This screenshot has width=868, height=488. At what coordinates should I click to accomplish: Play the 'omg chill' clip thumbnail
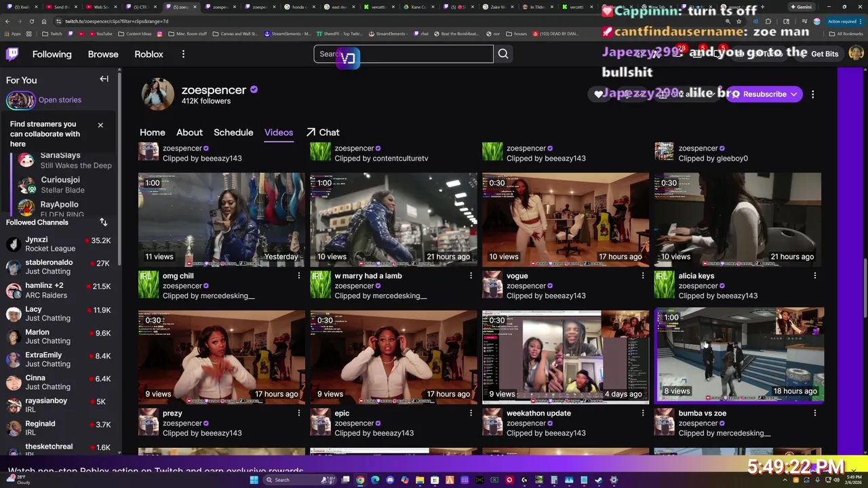click(222, 219)
